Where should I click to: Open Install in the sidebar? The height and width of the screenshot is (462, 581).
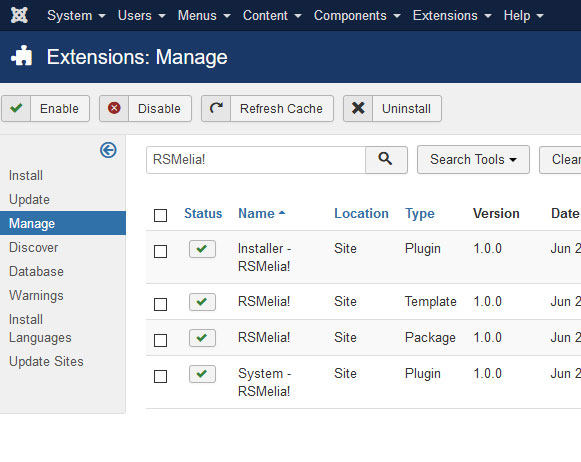point(26,175)
